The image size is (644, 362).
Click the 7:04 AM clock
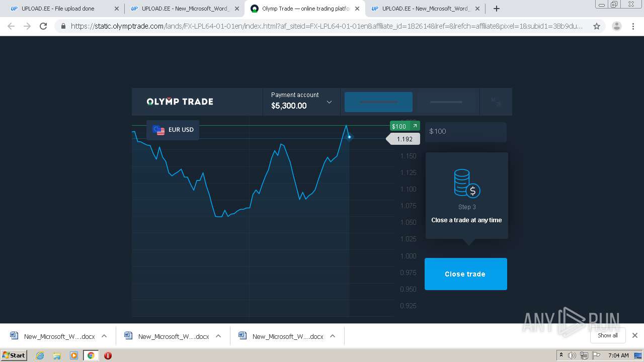point(618,355)
